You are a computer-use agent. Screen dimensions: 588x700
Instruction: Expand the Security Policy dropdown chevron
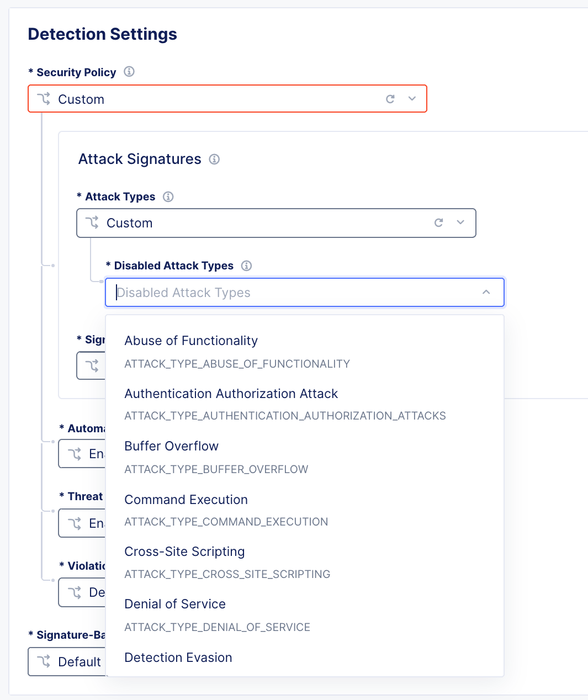tap(412, 99)
